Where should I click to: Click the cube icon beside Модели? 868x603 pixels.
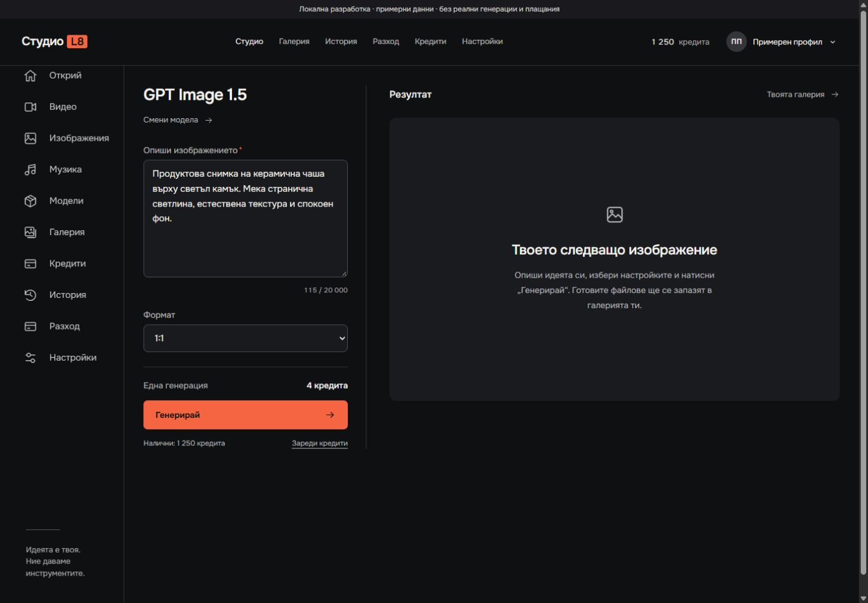click(30, 201)
